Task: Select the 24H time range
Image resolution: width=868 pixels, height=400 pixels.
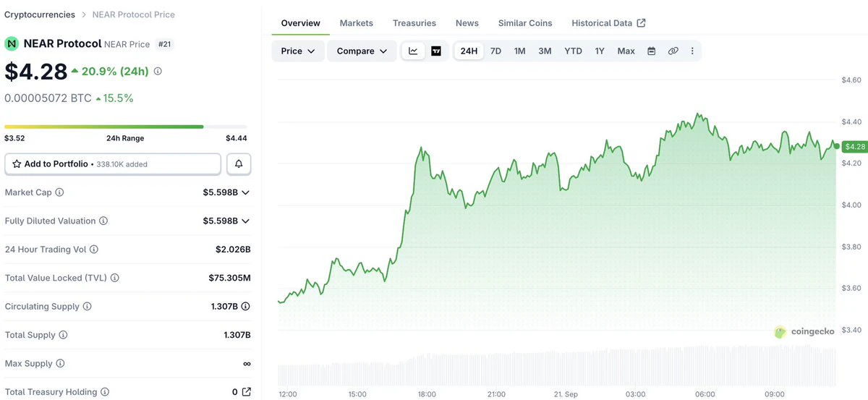Action: [x=469, y=51]
